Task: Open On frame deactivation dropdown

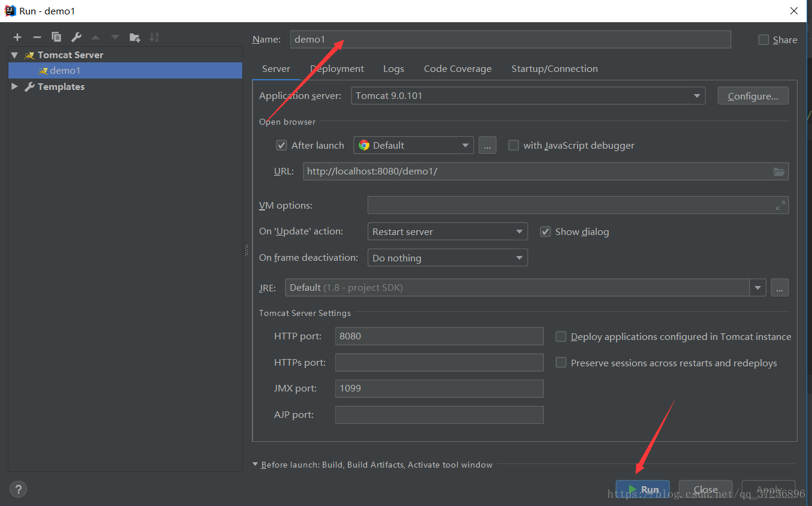Action: (x=447, y=258)
